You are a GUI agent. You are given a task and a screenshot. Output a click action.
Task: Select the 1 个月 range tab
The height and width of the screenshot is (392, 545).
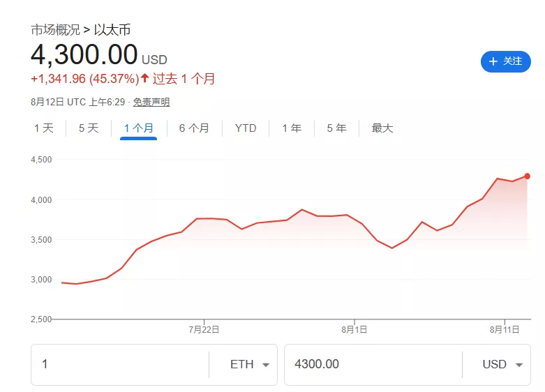(x=138, y=128)
